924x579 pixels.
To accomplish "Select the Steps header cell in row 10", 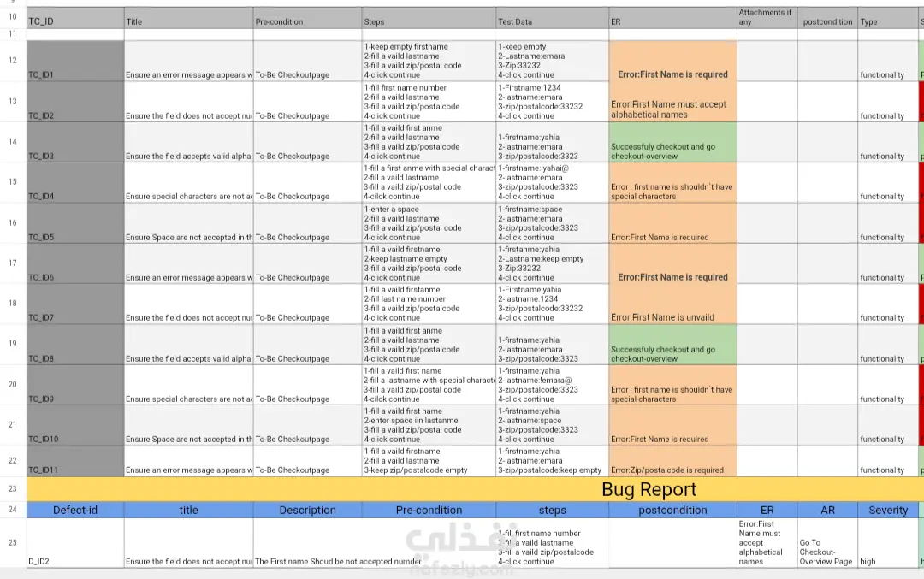I will click(429, 18).
